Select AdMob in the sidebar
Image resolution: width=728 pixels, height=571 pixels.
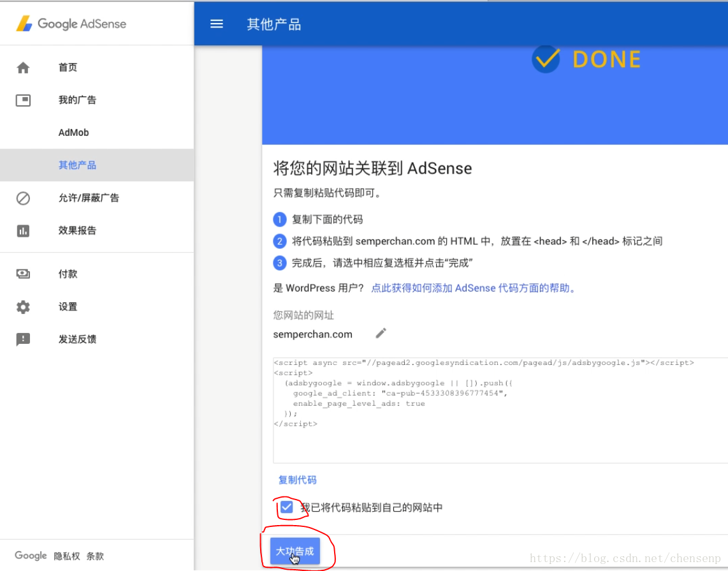tap(97, 133)
